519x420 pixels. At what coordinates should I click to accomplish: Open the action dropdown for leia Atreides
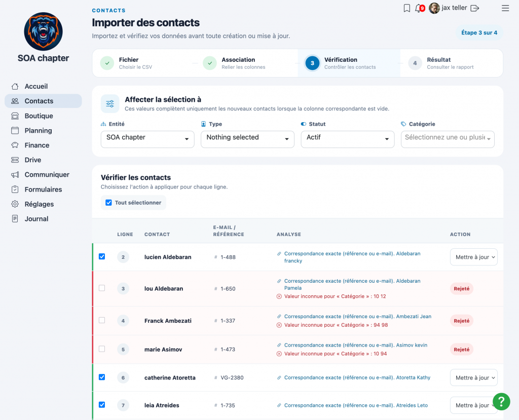pos(474,405)
